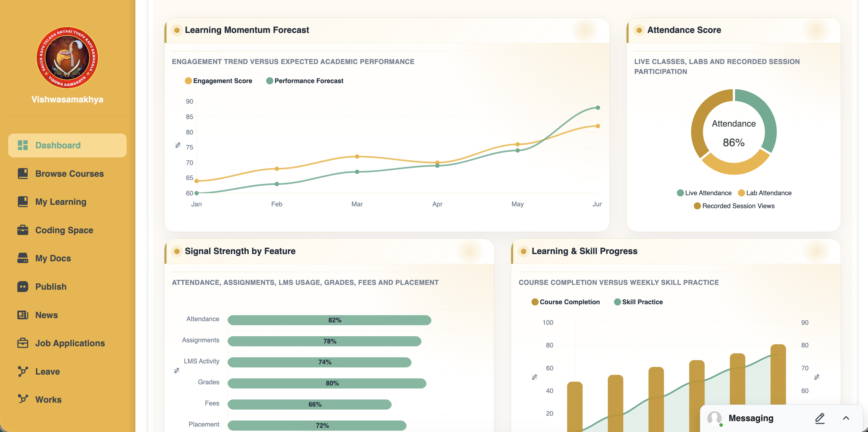Screen dimensions: 868x432
Task: Click the Coding Space briefcase icon
Action: pos(23,230)
